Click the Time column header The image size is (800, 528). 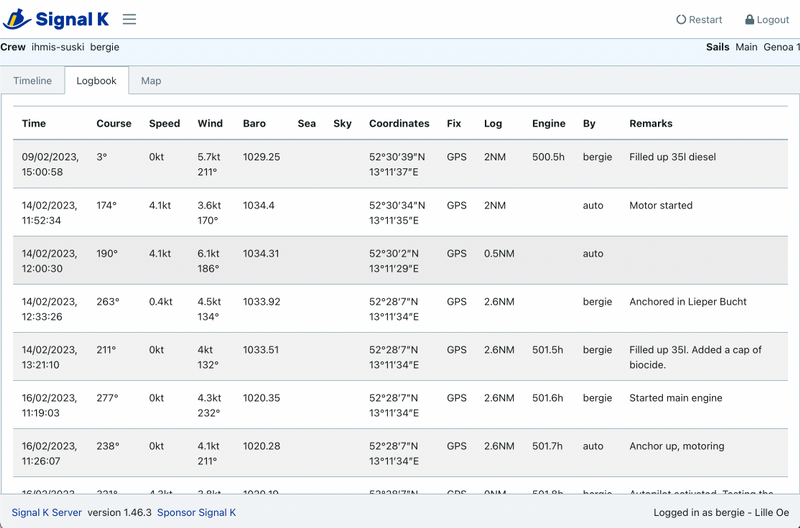(x=34, y=124)
